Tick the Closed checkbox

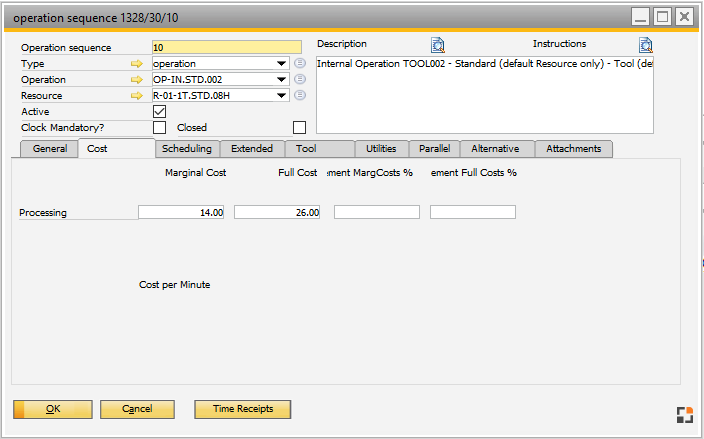[x=299, y=128]
